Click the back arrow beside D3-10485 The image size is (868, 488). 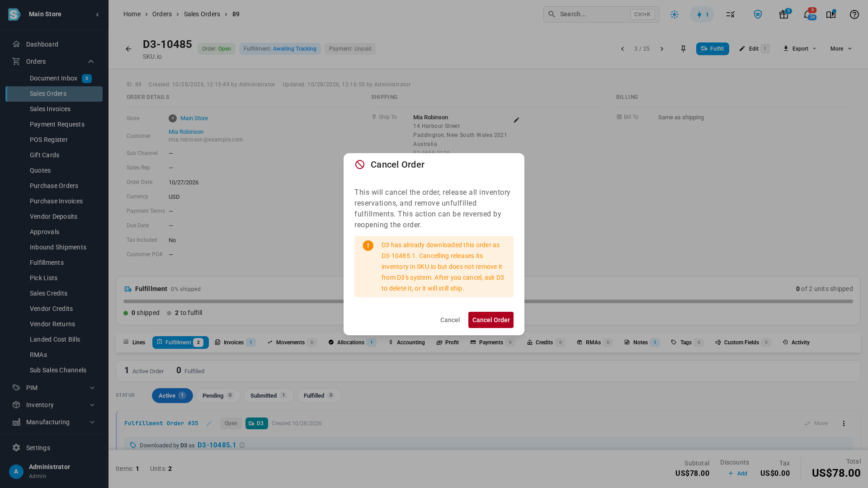(128, 49)
